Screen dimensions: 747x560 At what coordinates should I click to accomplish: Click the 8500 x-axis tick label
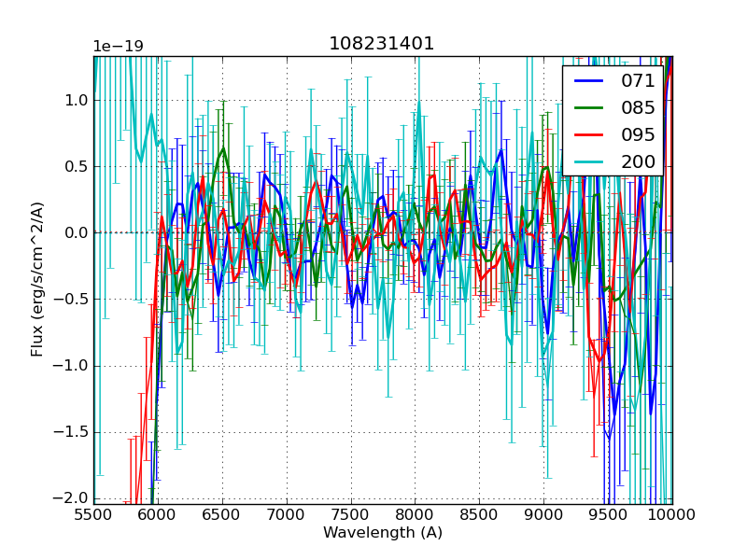coord(479,514)
